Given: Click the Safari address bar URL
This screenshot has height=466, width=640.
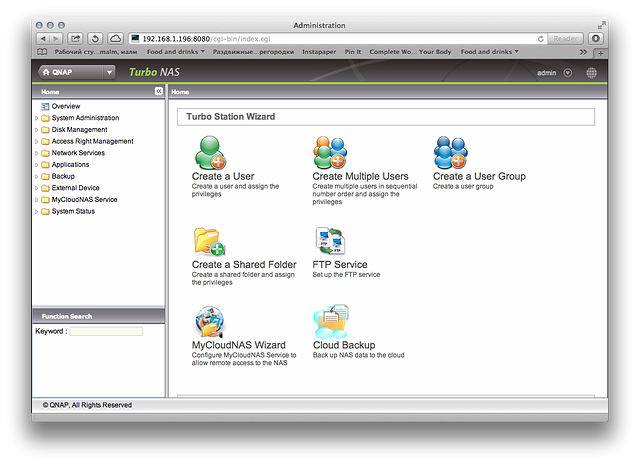Looking at the screenshot, I should [206, 39].
